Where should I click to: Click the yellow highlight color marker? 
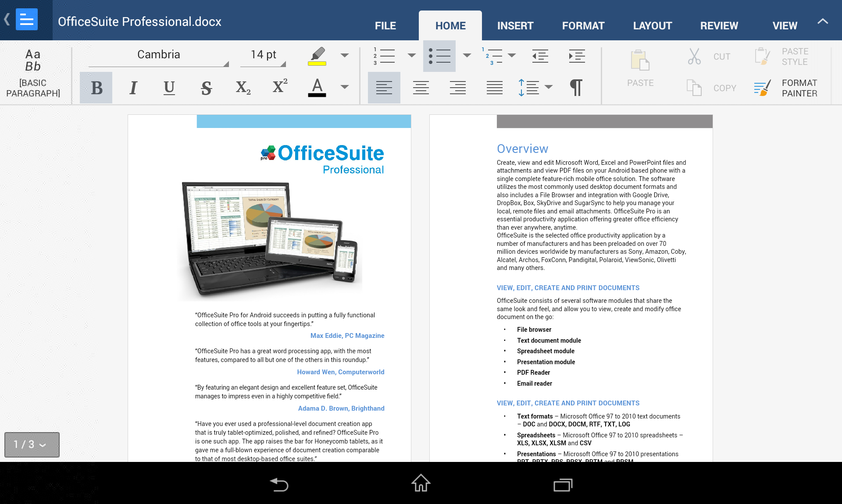(317, 56)
